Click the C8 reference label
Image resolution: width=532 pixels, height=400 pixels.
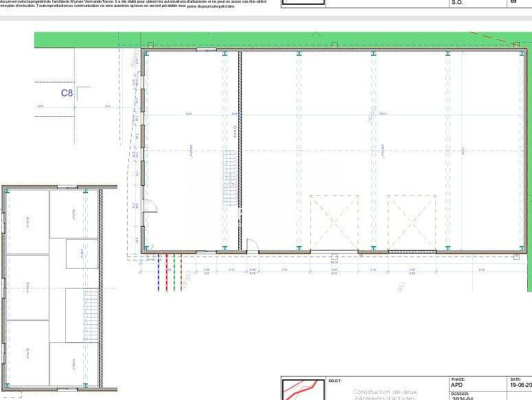point(67,93)
